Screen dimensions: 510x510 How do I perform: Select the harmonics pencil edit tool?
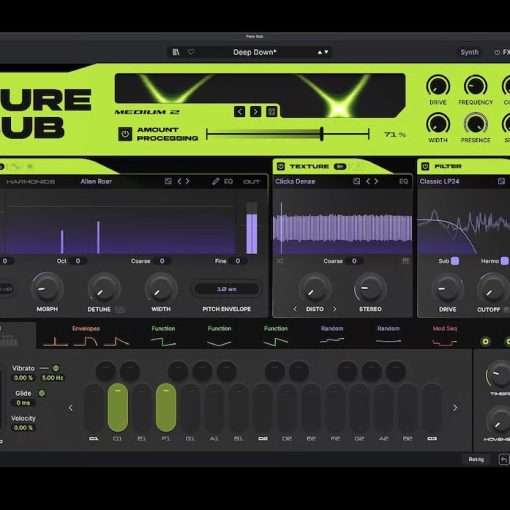pyautogui.click(x=215, y=181)
